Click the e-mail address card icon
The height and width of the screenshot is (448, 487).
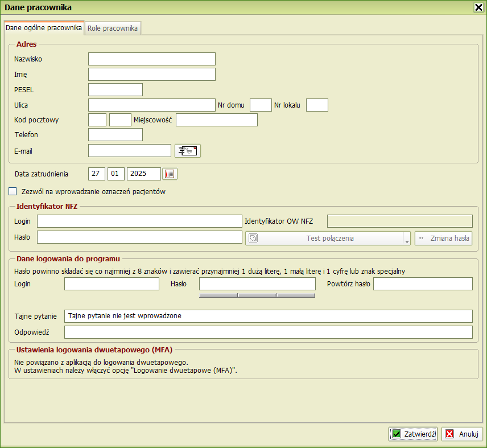click(187, 150)
